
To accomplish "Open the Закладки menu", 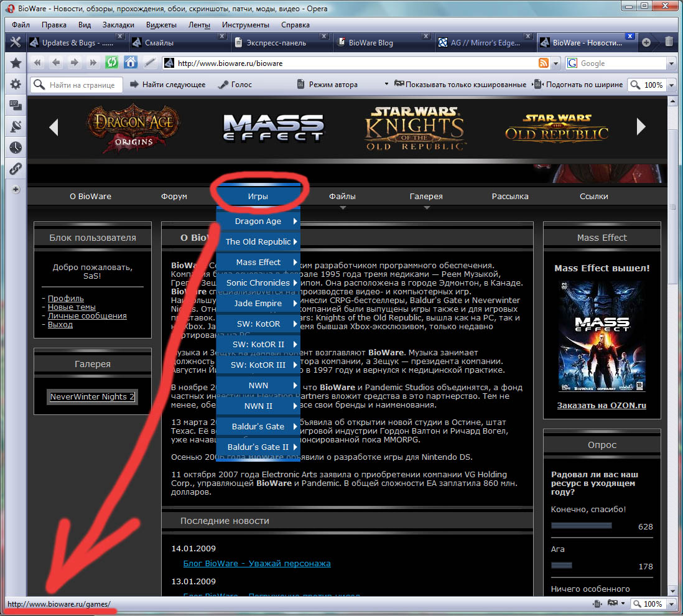I will (x=118, y=25).
